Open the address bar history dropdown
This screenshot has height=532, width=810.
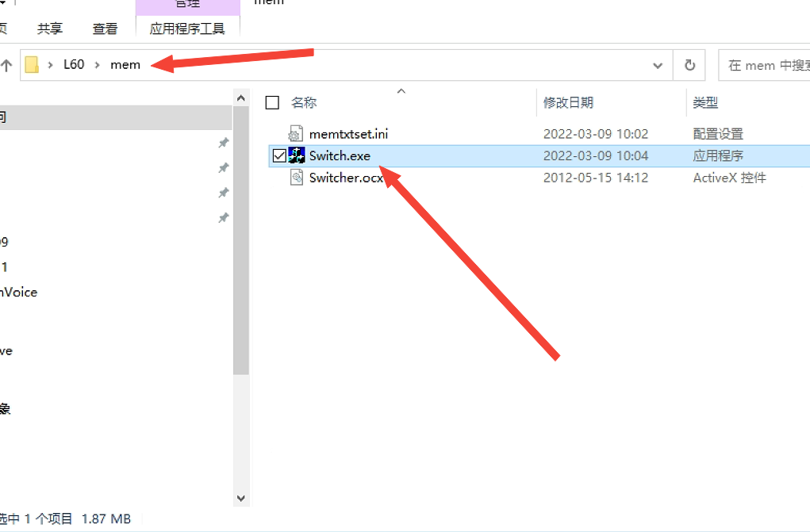658,66
